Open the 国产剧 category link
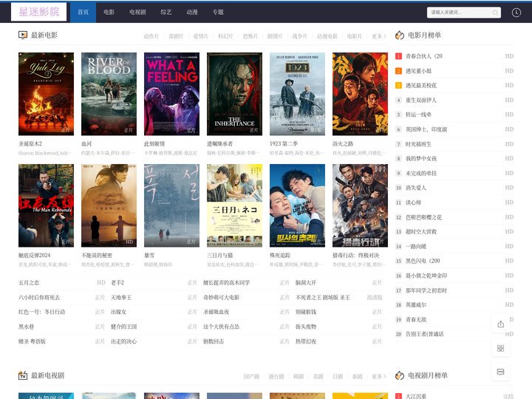 [251, 377]
